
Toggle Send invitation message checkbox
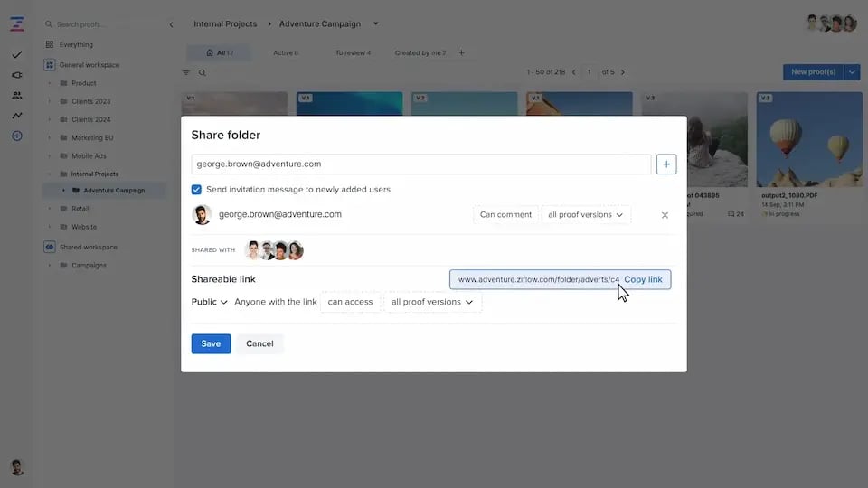[x=196, y=189]
